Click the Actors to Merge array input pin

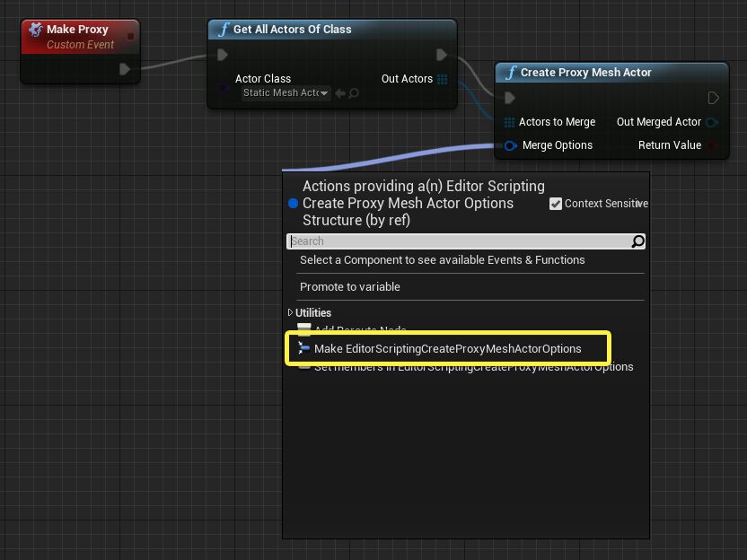click(x=510, y=122)
